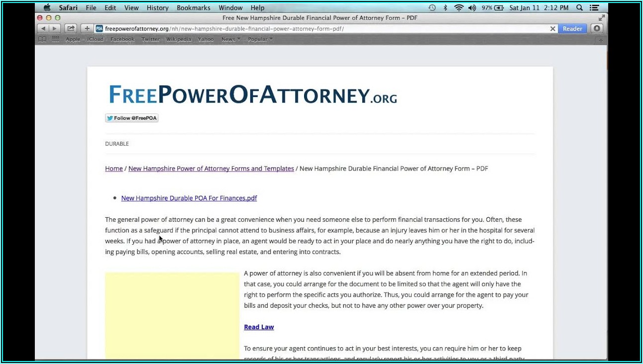Open Spotlight search magnifier in the menu bar
Viewport: 643px width, 364px height.
pos(579,8)
